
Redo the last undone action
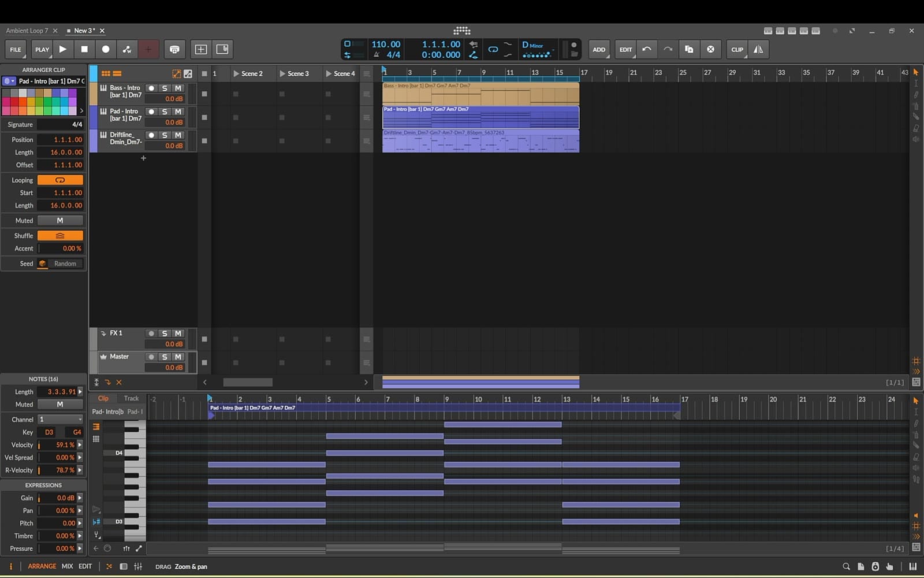[668, 49]
